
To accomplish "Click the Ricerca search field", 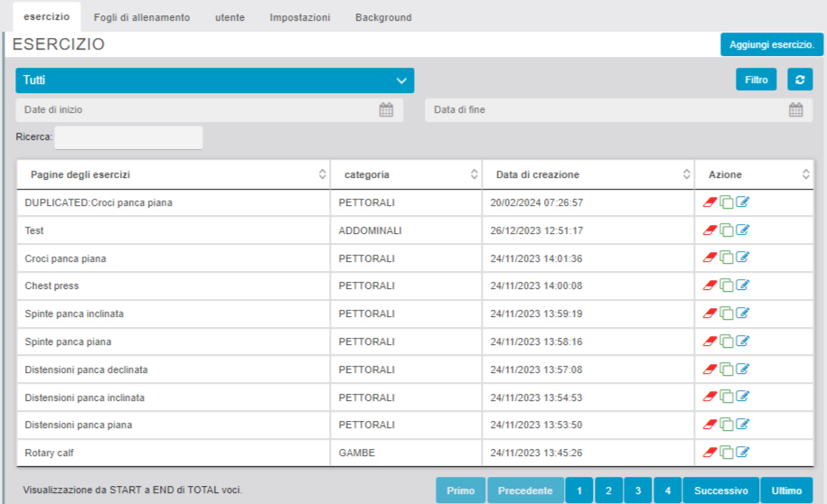I will pyautogui.click(x=128, y=137).
